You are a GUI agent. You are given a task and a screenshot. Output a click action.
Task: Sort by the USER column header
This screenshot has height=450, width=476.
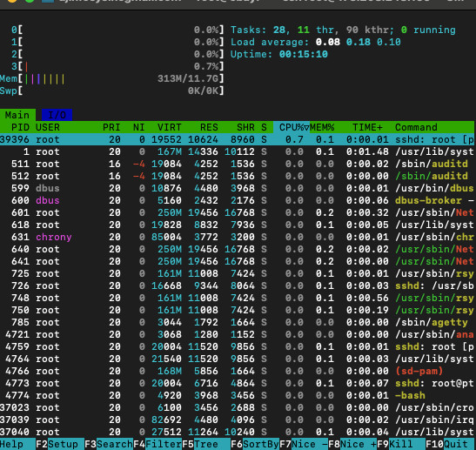click(48, 127)
